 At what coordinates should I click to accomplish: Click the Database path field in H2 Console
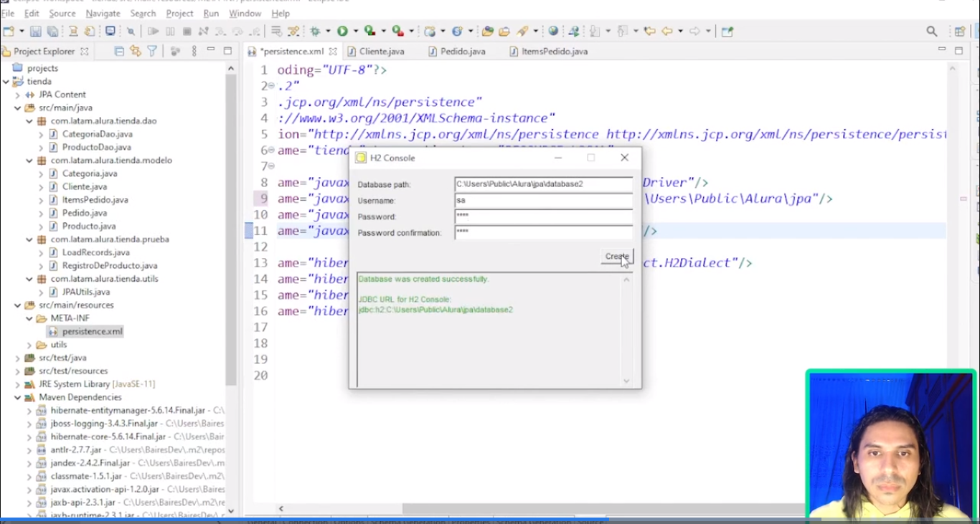pos(544,184)
